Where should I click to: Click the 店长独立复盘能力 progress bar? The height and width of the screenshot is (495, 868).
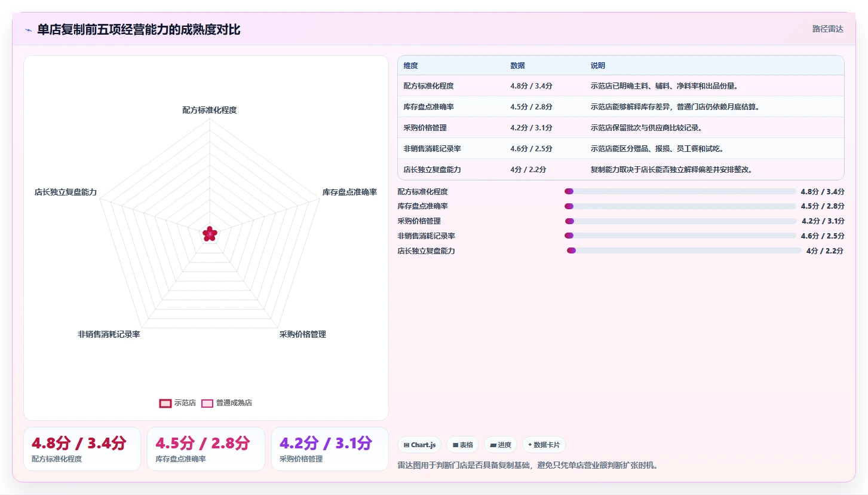tap(684, 250)
